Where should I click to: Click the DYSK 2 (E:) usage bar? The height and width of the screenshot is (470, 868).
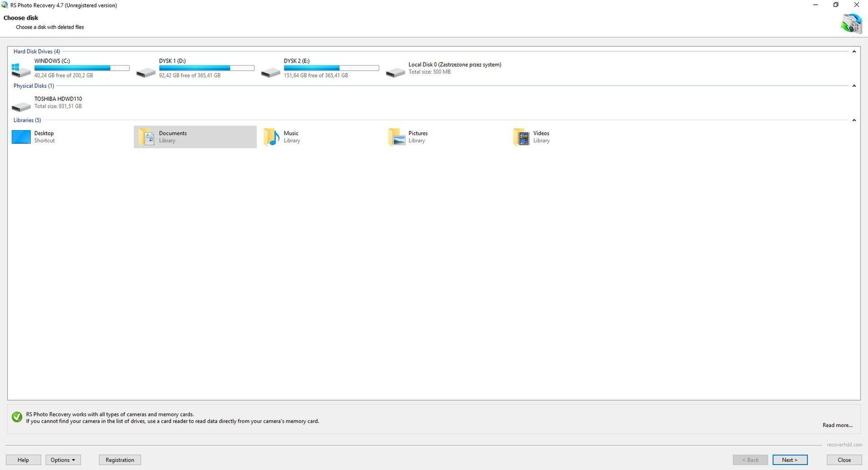(x=331, y=68)
